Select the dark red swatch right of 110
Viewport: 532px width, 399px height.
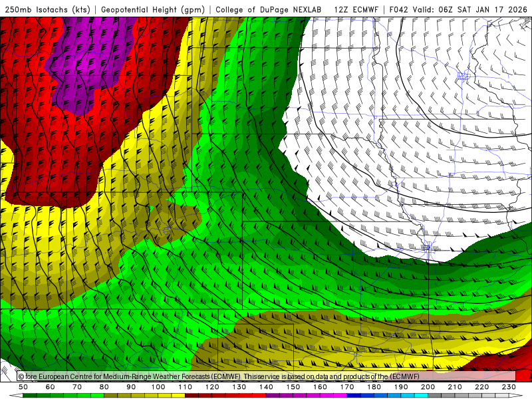click(192, 396)
